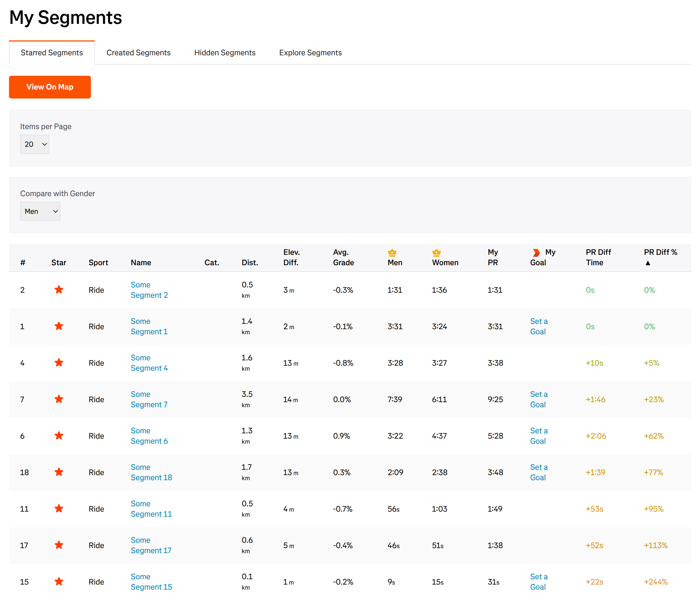Set a Goal for Some Segment 1

(x=539, y=326)
